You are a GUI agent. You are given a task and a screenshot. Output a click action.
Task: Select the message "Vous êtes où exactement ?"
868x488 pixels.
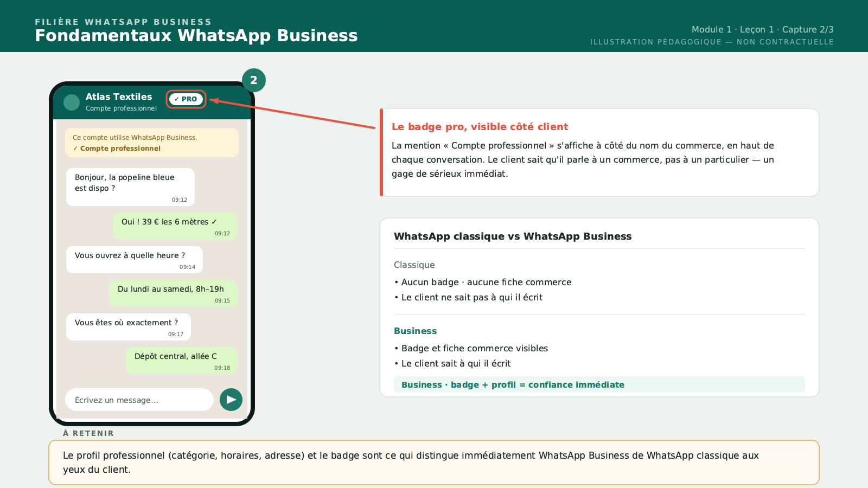(129, 327)
